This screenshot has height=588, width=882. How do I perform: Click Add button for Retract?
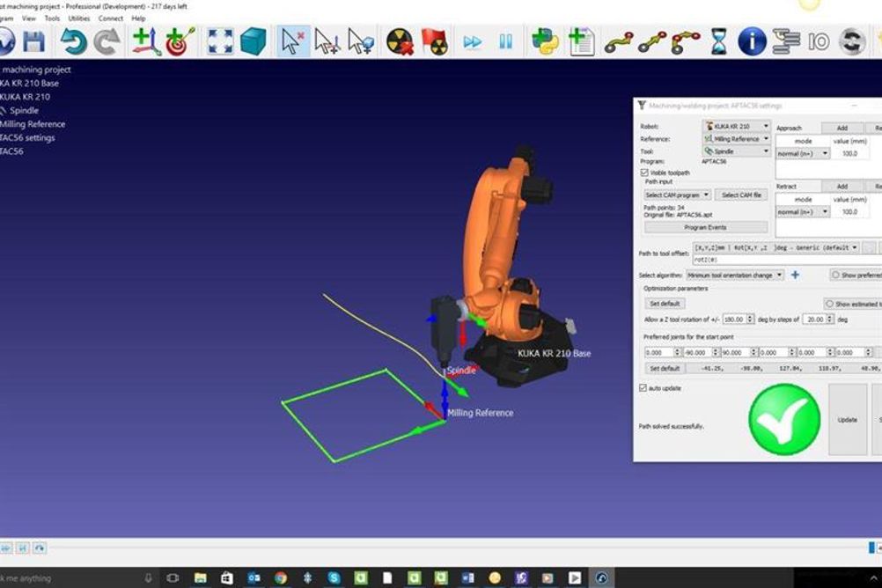[x=842, y=187]
